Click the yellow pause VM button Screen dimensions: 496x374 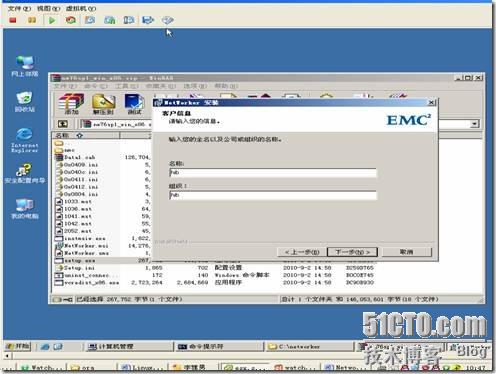(32, 21)
